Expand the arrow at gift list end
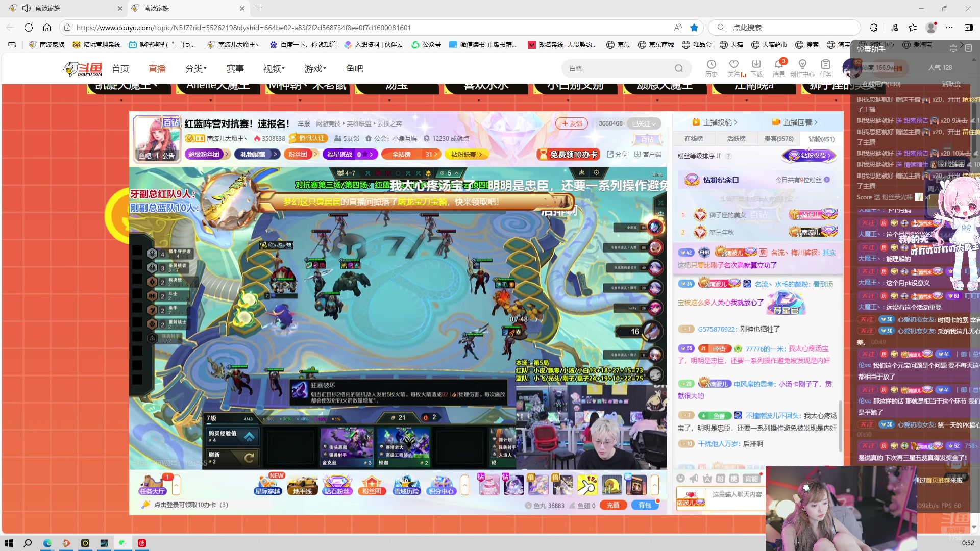The height and width of the screenshot is (551, 980). click(655, 485)
